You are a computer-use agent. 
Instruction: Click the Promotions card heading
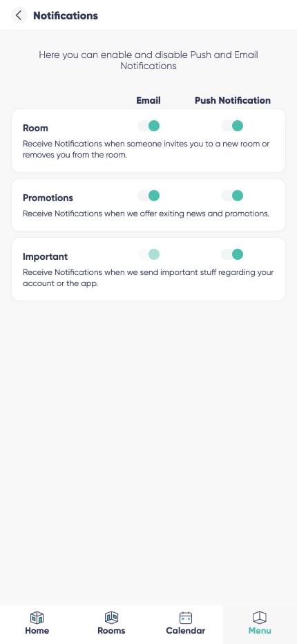(48, 198)
